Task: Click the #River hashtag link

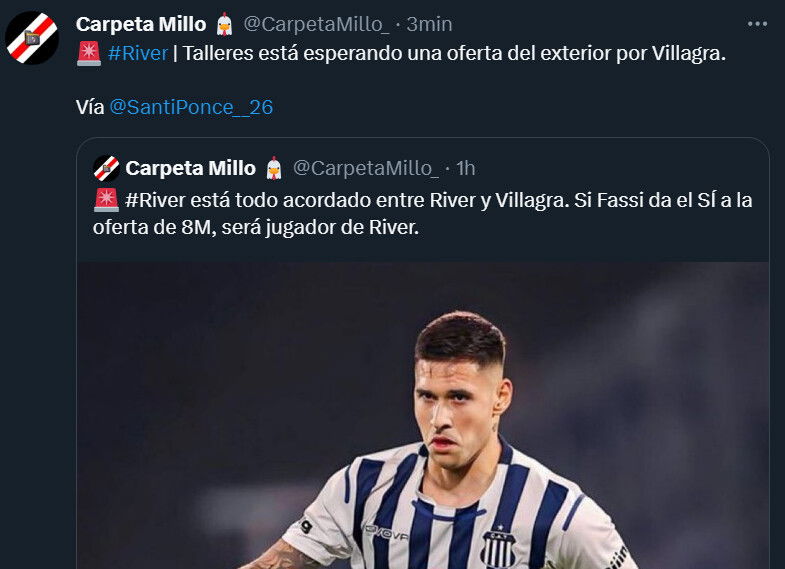Action: coord(138,53)
